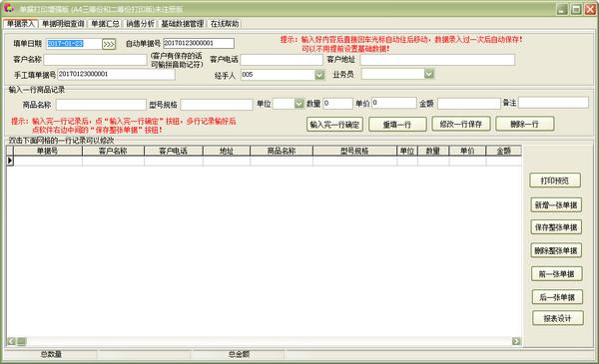
Task: Open the 单据汇总 tab
Action: (x=105, y=24)
